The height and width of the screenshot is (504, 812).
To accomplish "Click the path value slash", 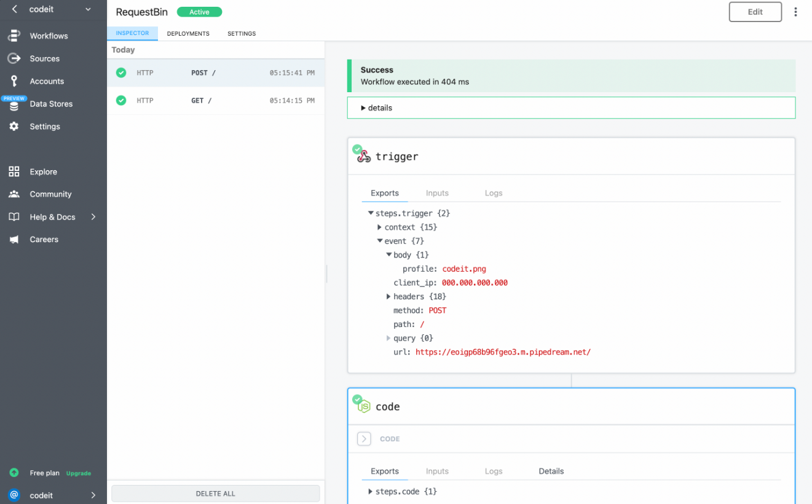I will 422,324.
